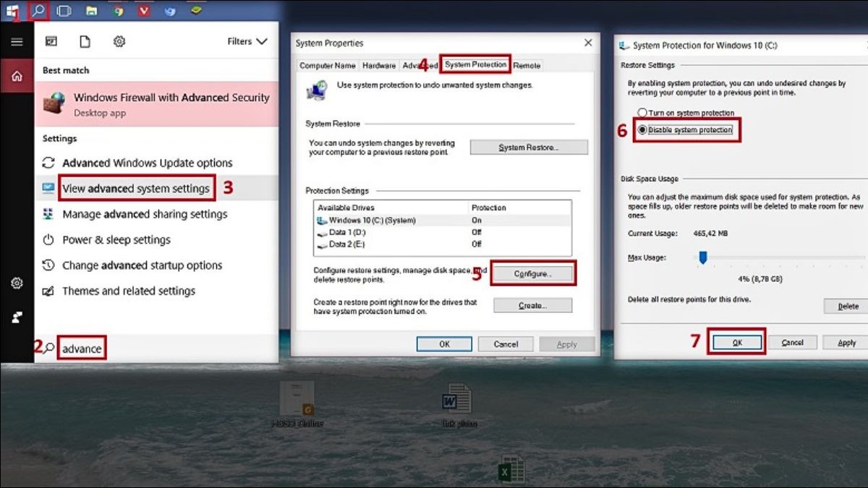This screenshot has width=868, height=488.
Task: Open the desktop document thumbnail with orange badge
Action: [x=297, y=398]
